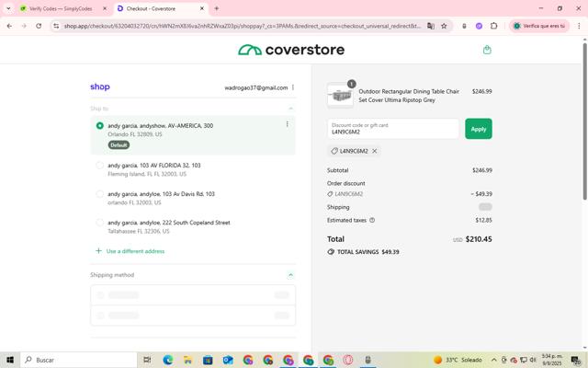Open options menu for the default address
The height and width of the screenshot is (368, 588).
coord(288,124)
